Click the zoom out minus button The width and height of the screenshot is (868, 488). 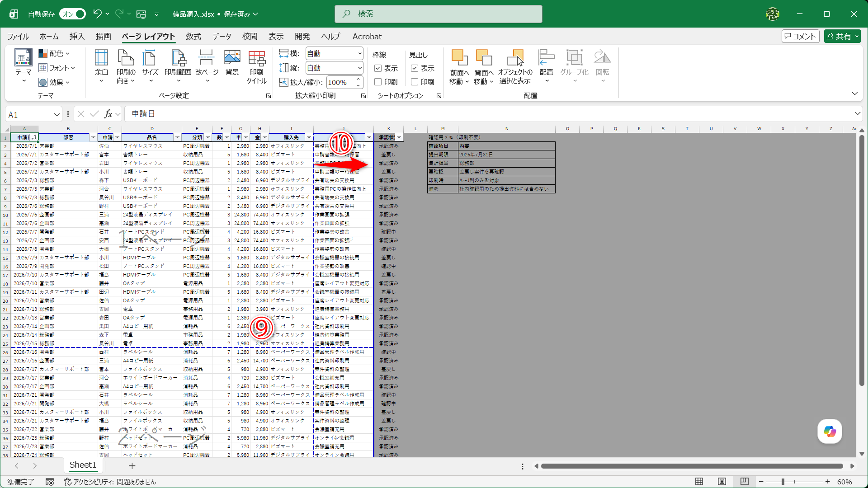[761, 482]
